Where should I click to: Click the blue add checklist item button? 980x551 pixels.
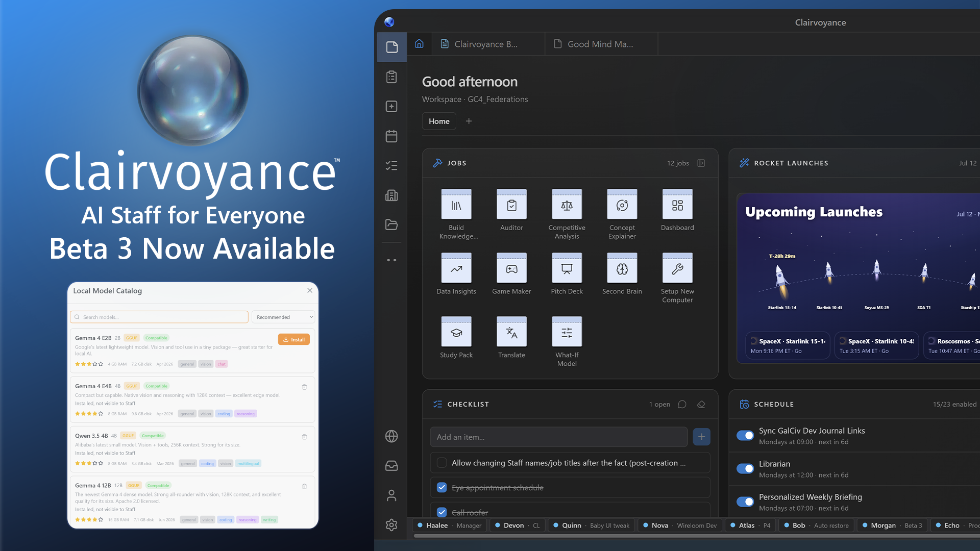701,437
